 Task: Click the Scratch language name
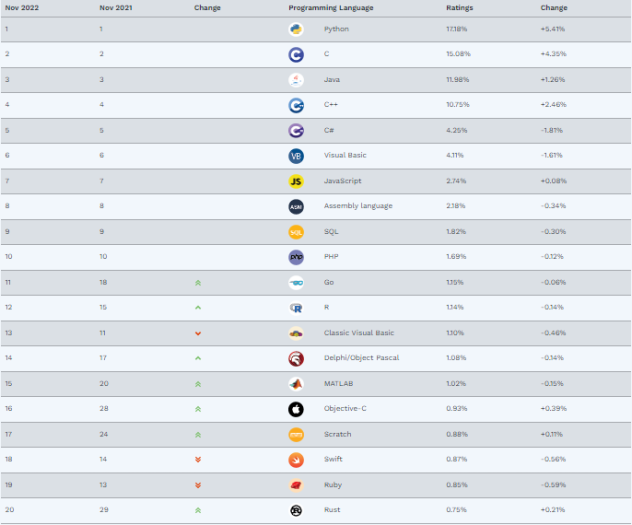[x=337, y=434]
